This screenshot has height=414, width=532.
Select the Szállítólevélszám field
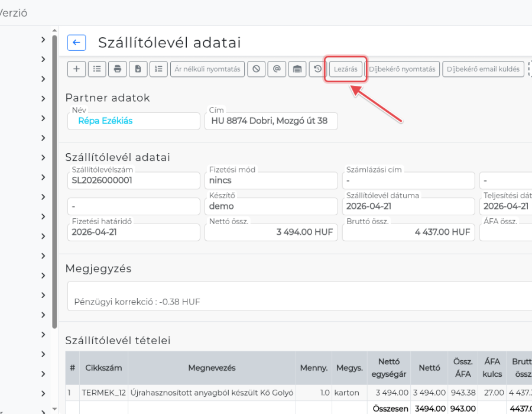[x=134, y=180]
